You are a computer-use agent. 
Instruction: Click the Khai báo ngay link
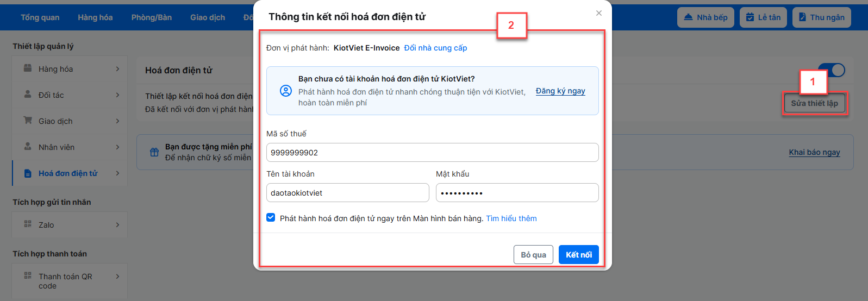tap(814, 152)
